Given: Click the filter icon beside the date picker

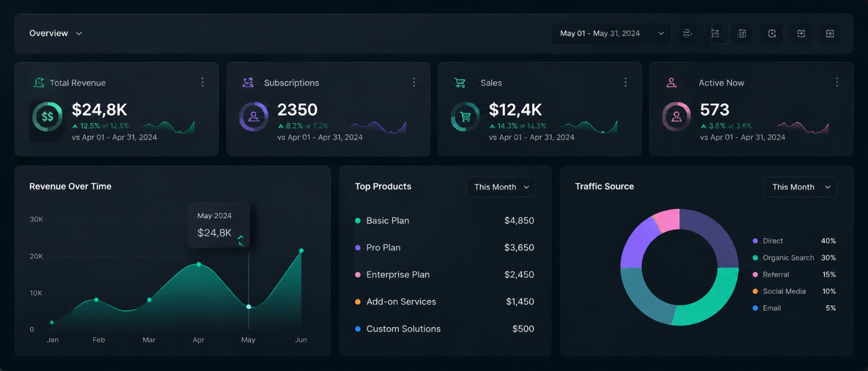Looking at the screenshot, I should tap(687, 34).
